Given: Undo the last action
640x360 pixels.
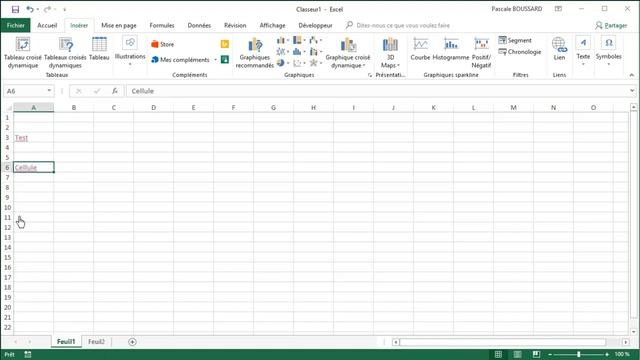Looking at the screenshot, I should (x=30, y=9).
